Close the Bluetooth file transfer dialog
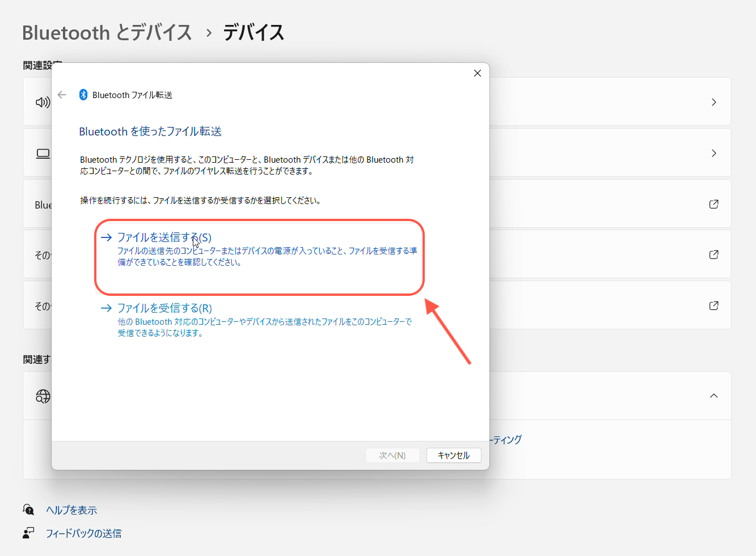 click(478, 73)
